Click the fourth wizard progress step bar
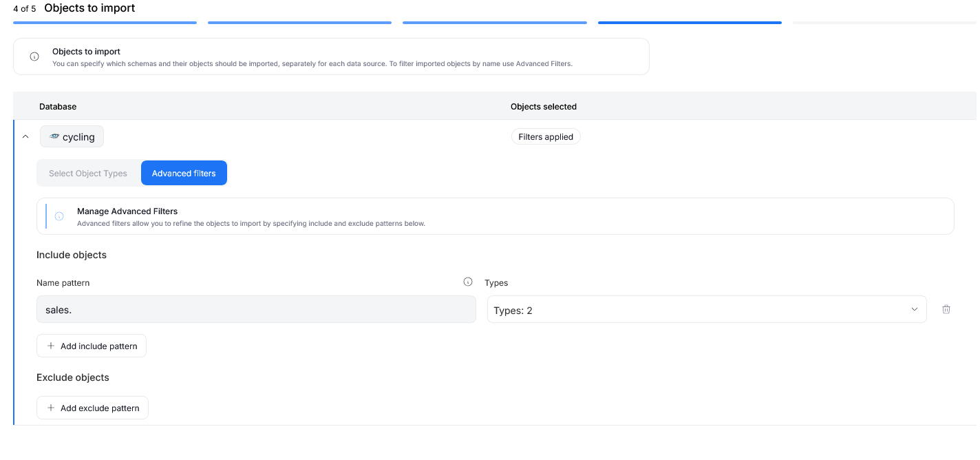Viewport: 980px width, 460px height. 690,23
